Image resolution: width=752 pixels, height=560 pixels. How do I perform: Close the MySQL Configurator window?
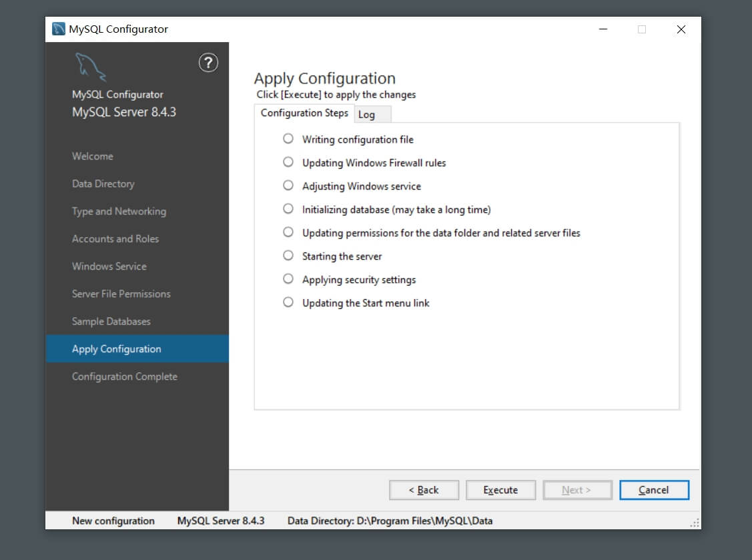pos(681,29)
